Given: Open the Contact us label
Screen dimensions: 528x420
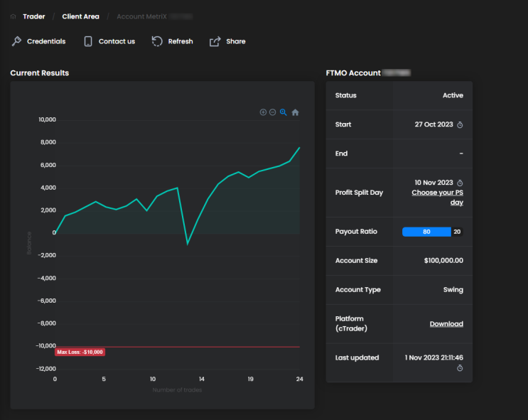Looking at the screenshot, I should click(117, 41).
